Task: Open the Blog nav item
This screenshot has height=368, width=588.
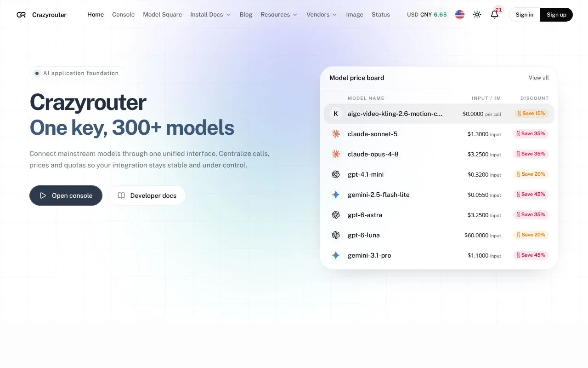Action: coord(246,15)
